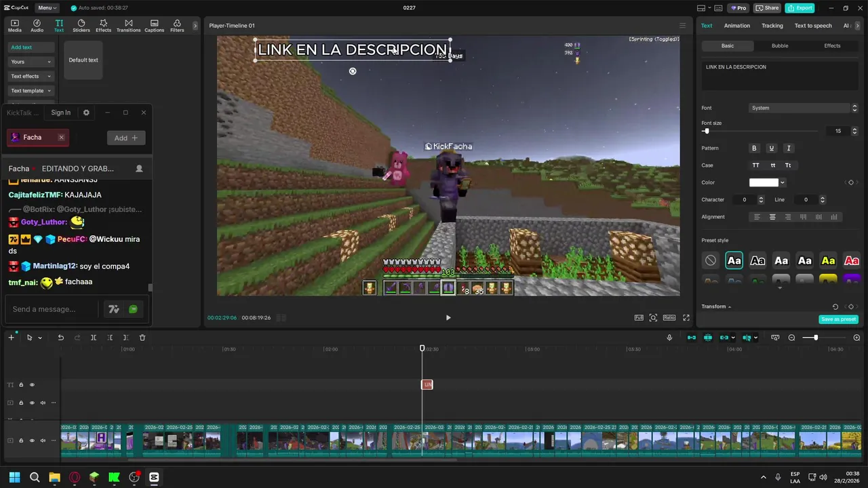Screen dimensions: 868x488
Task: Set case to lowercase tt
Action: [772, 165]
